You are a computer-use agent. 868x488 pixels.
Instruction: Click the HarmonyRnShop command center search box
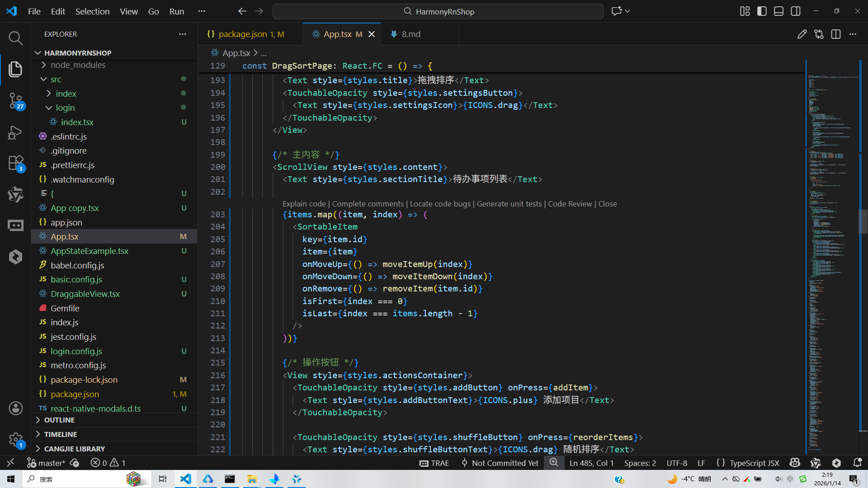[x=438, y=11]
